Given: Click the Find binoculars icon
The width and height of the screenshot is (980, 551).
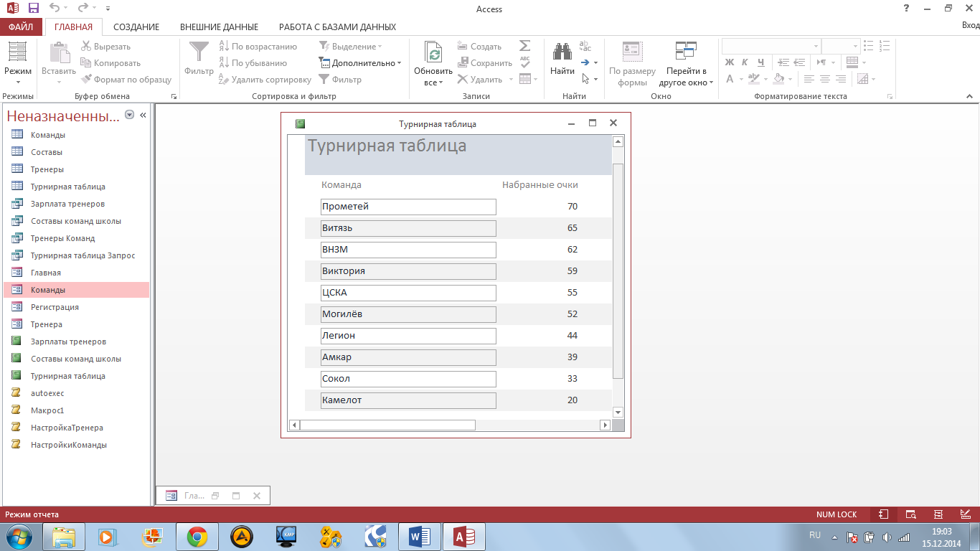Looking at the screenshot, I should tap(562, 52).
